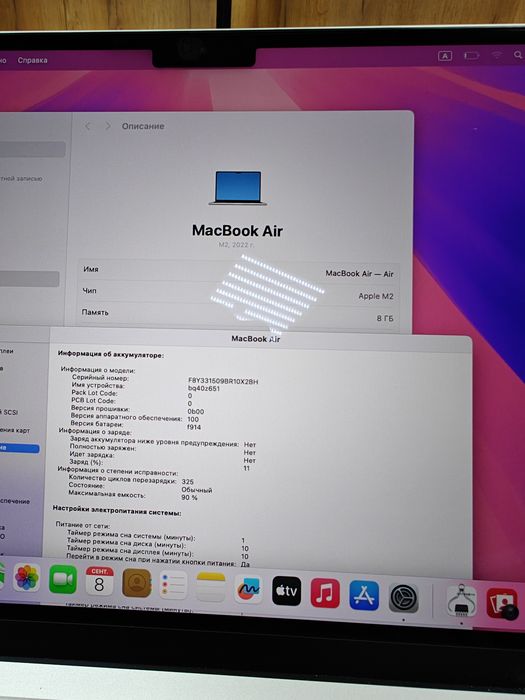The width and height of the screenshot is (525, 700).
Task: Open the App Store Dock icon
Action: [364, 595]
